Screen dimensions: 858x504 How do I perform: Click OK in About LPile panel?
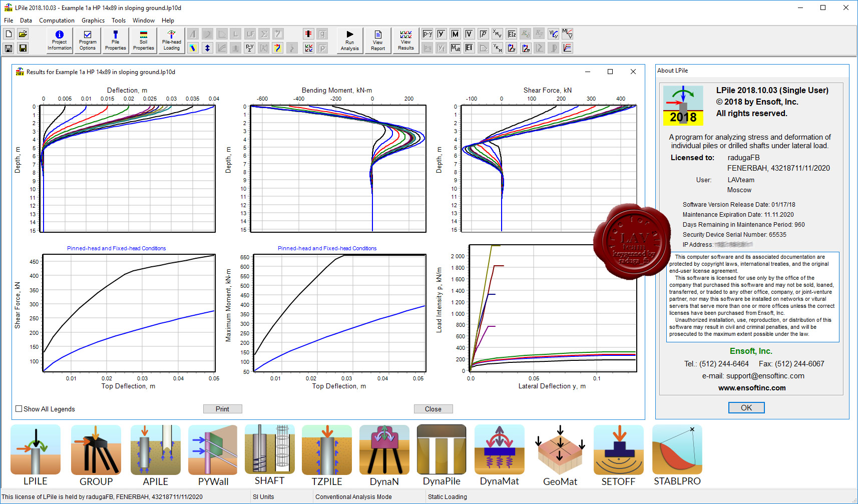click(746, 408)
